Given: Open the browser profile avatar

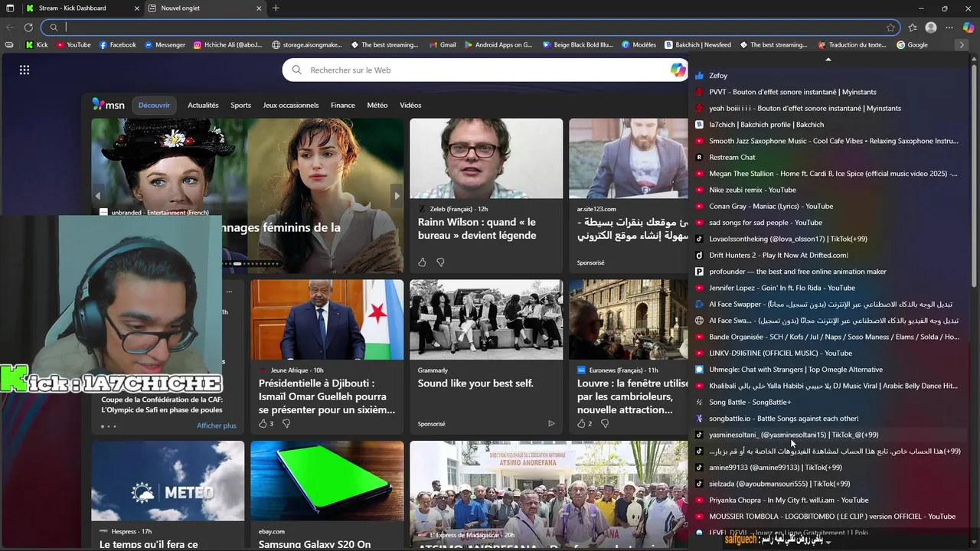Looking at the screenshot, I should click(x=931, y=28).
